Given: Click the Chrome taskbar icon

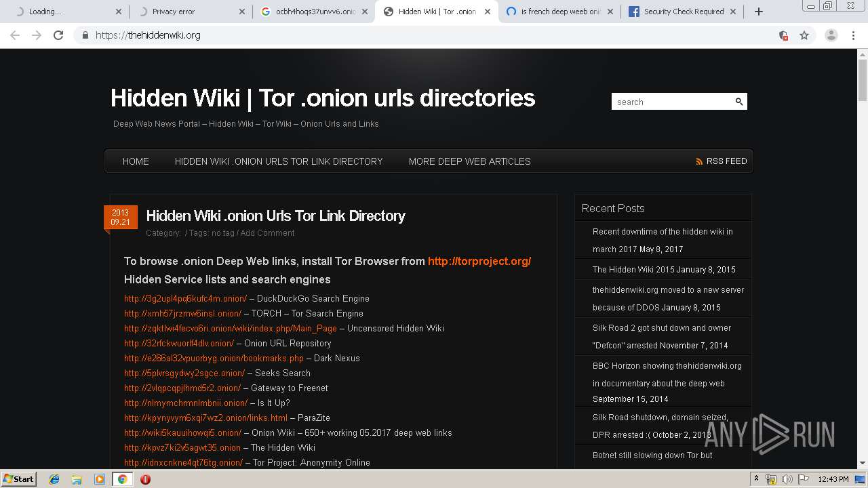Looking at the screenshot, I should tap(122, 479).
